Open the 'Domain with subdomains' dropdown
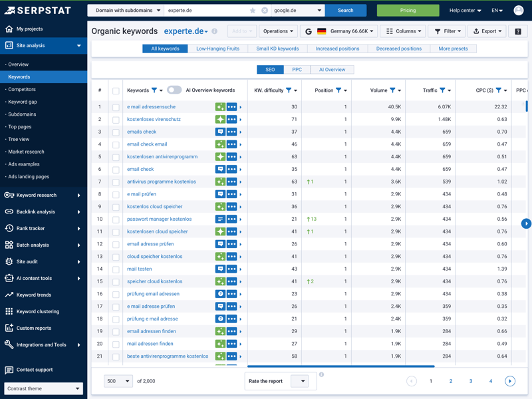The image size is (532, 399). [126, 11]
